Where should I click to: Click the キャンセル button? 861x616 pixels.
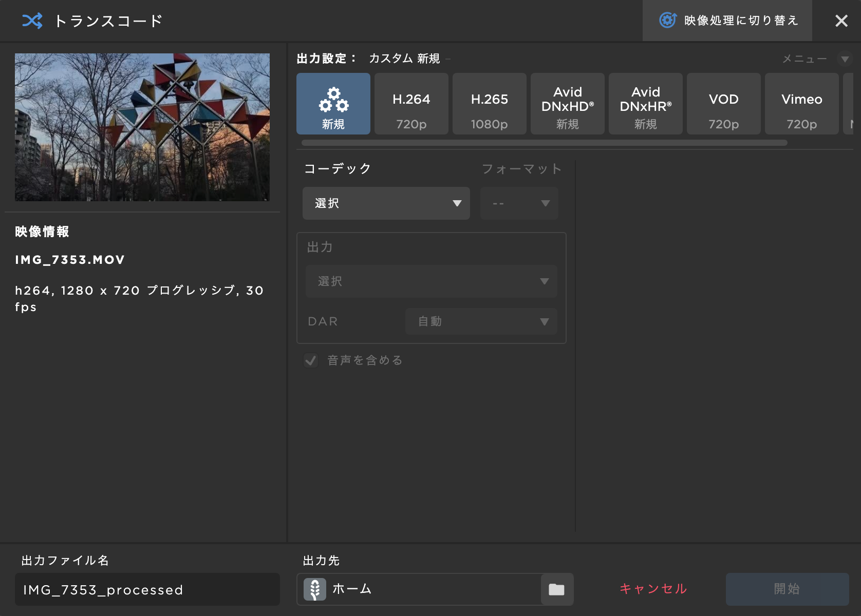click(x=653, y=589)
